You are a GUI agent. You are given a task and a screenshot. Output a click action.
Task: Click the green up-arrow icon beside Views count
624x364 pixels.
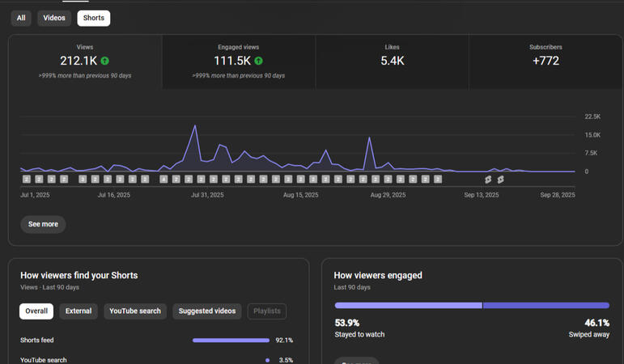(104, 61)
